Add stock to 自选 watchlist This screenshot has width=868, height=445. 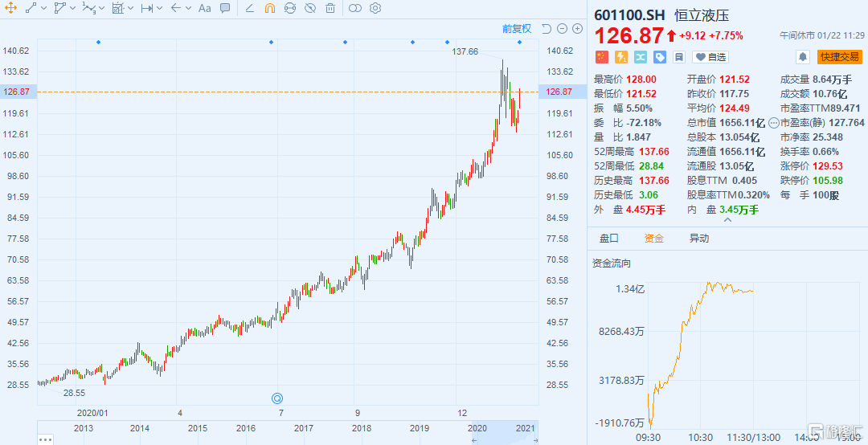point(710,57)
